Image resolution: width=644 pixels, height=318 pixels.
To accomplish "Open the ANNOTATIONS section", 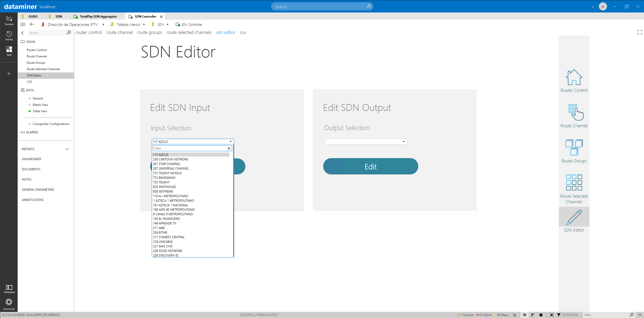I will coord(33,200).
